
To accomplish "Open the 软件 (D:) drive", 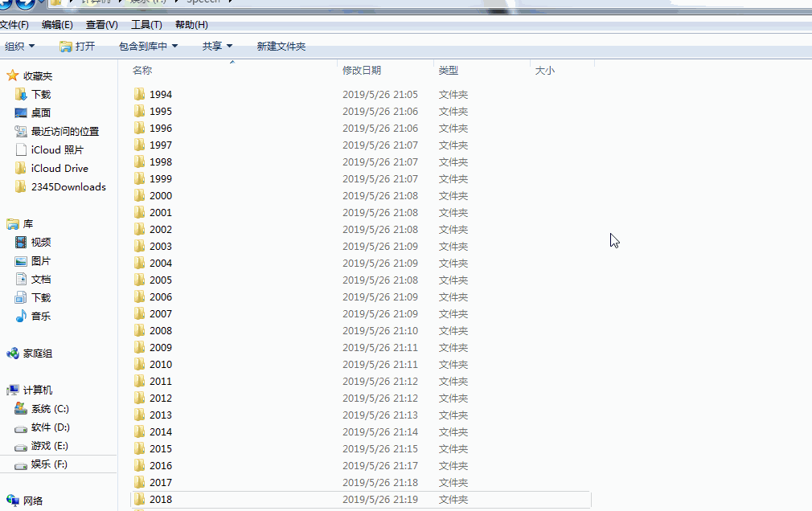I will tap(50, 427).
